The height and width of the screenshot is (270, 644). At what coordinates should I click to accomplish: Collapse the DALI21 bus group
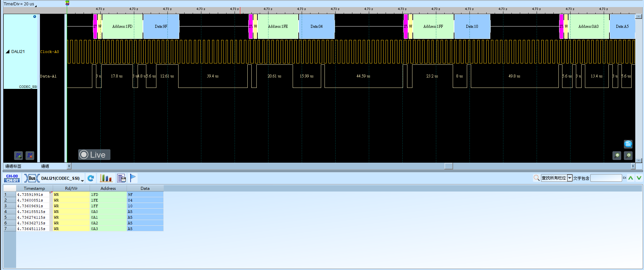pyautogui.click(x=7, y=52)
